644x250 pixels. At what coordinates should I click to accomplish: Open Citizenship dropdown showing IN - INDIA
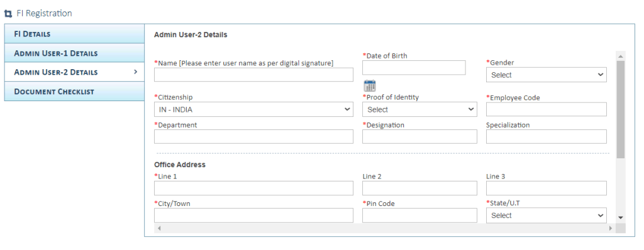[x=253, y=109]
